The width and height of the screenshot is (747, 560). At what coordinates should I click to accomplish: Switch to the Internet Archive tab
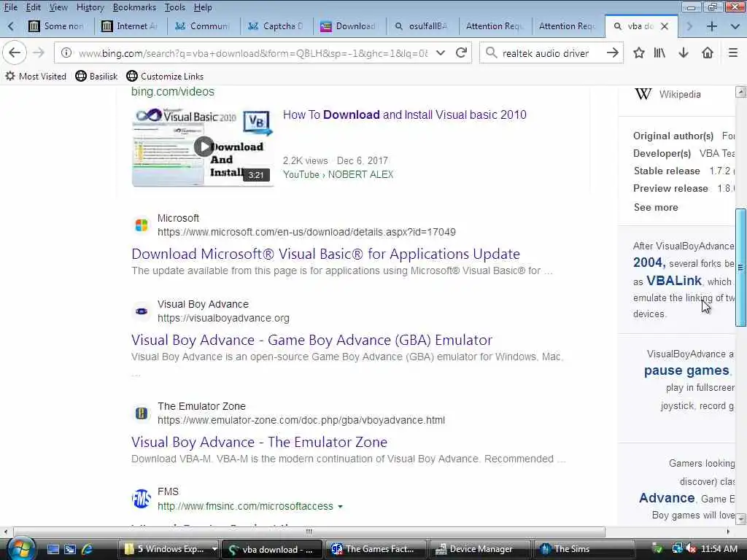coord(130,26)
